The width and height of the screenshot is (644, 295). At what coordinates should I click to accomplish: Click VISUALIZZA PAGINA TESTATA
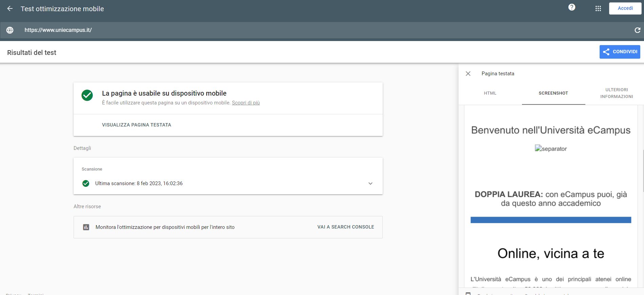(137, 125)
